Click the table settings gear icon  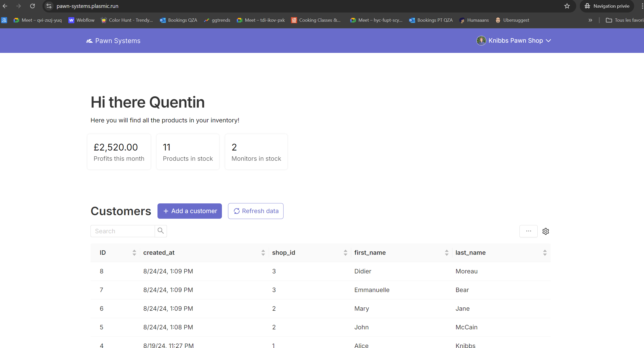point(546,231)
